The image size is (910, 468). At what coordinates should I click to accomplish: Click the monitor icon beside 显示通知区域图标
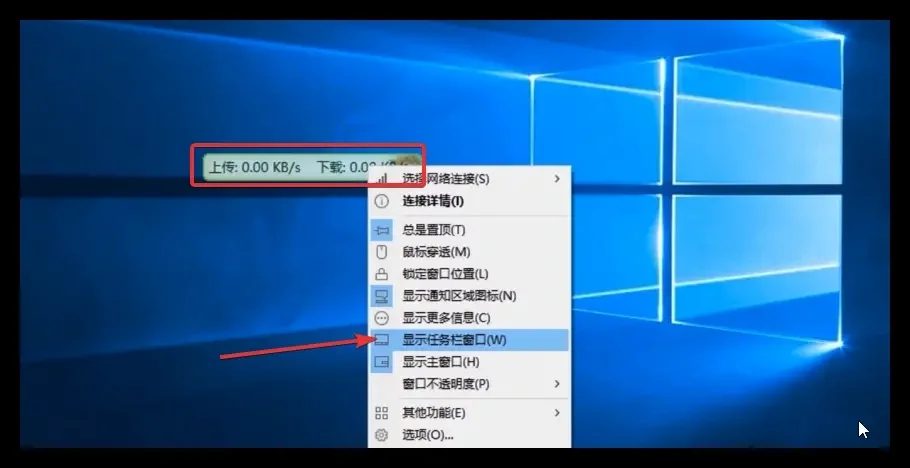[x=381, y=296]
